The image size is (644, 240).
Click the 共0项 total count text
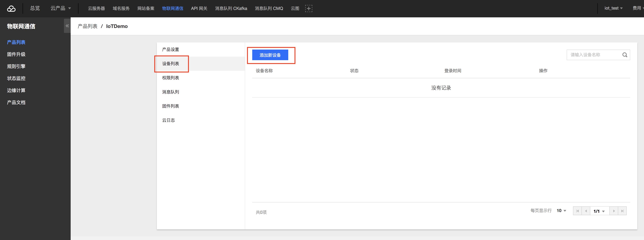tap(261, 212)
